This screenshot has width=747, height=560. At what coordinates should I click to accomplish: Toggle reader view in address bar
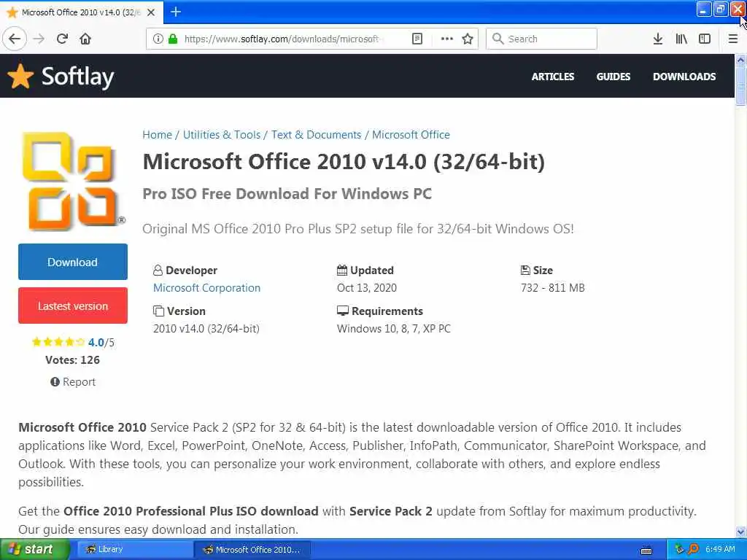417,39
